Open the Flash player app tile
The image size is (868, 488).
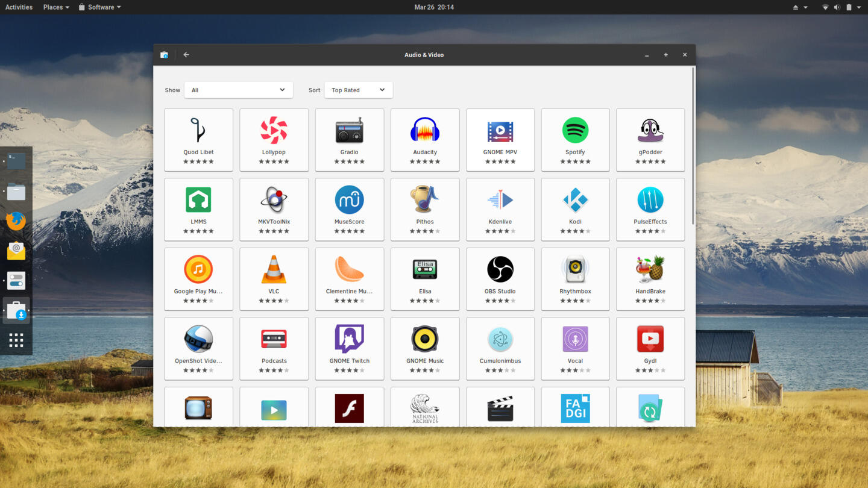(x=349, y=407)
